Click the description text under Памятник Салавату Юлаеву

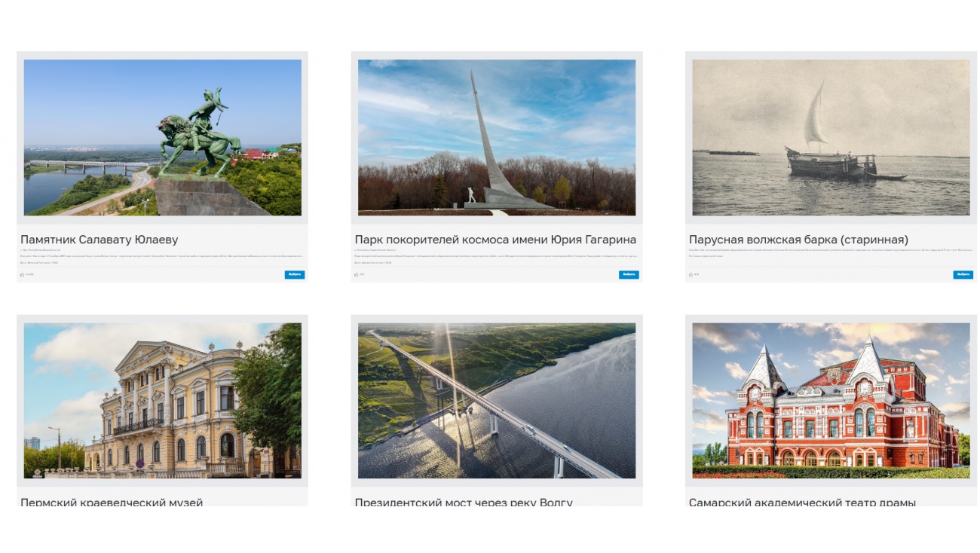162,256
